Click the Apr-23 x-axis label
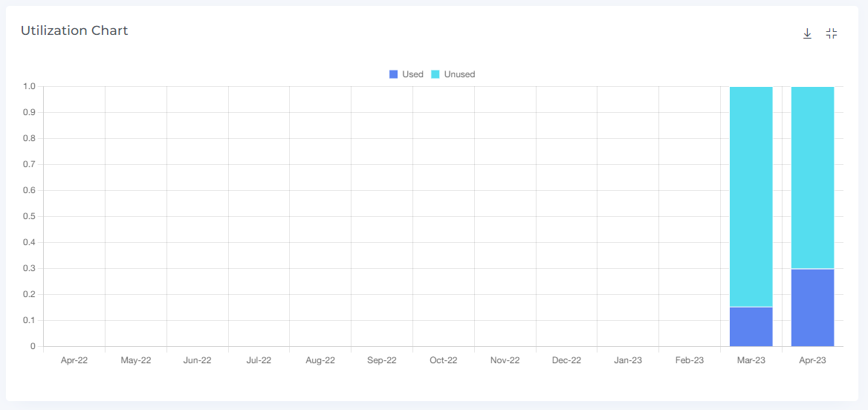The width and height of the screenshot is (868, 410). click(x=812, y=360)
